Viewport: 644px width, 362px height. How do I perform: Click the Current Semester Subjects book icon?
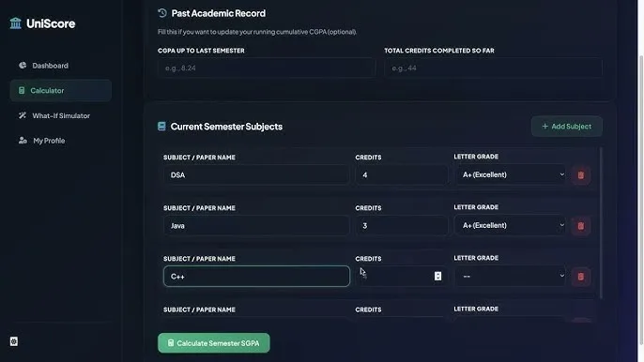pyautogui.click(x=161, y=126)
